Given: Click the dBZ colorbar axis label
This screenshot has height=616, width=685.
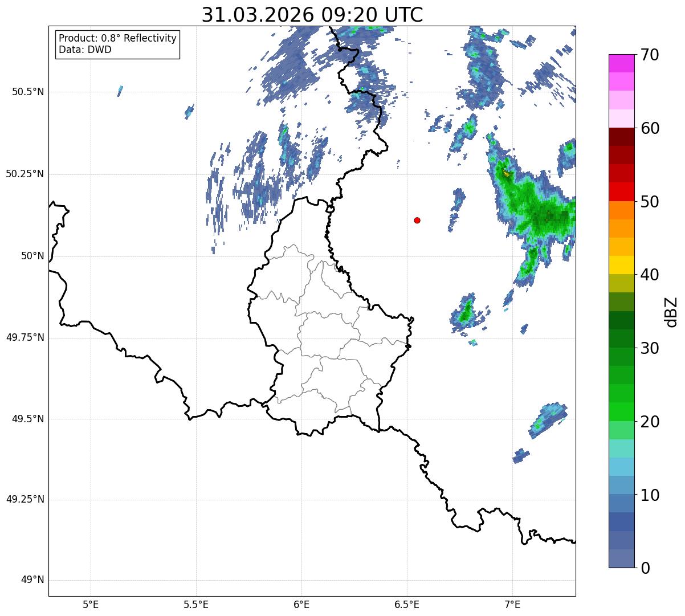Looking at the screenshot, I should click(671, 311).
